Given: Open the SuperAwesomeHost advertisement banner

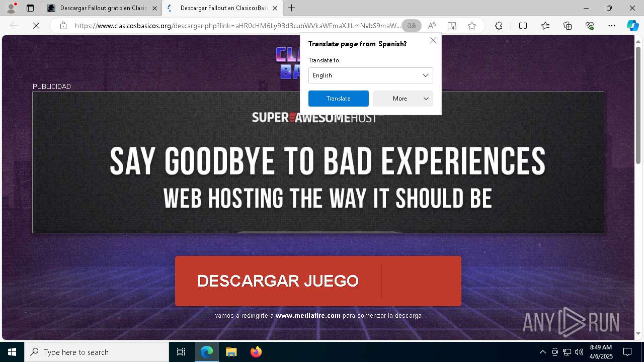Looking at the screenshot, I should pyautogui.click(x=318, y=162).
